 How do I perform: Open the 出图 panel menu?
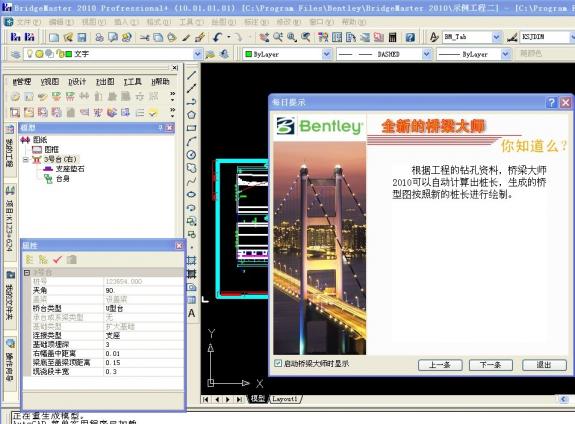105,81
